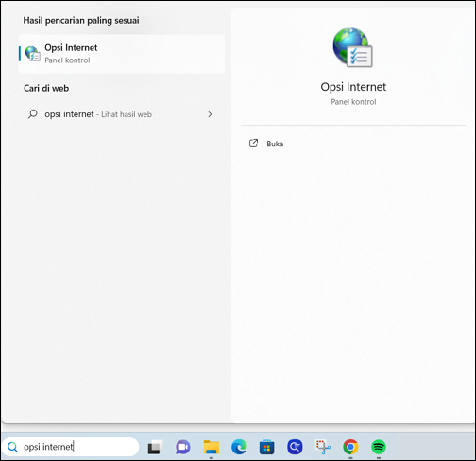Open File Explorer from the taskbar

pyautogui.click(x=212, y=447)
